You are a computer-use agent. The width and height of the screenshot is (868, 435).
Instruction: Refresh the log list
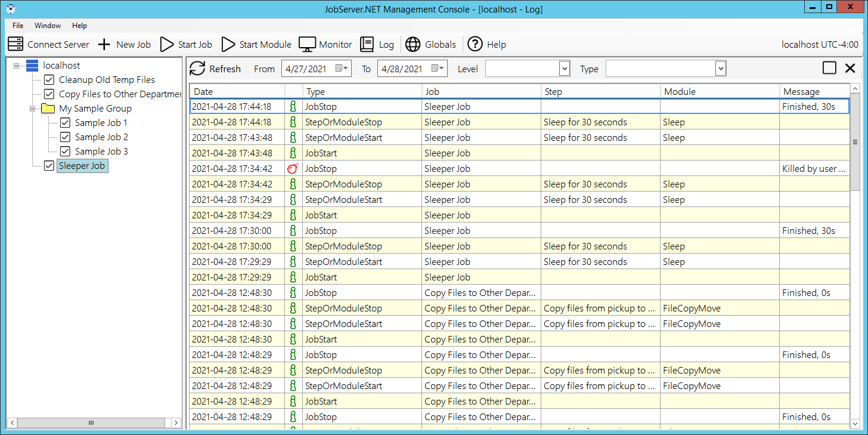click(x=197, y=69)
